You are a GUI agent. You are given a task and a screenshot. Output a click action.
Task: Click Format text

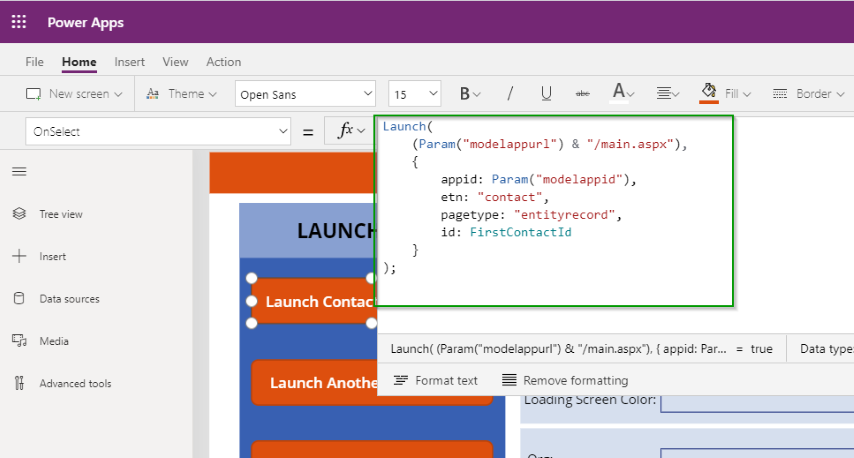(435, 380)
